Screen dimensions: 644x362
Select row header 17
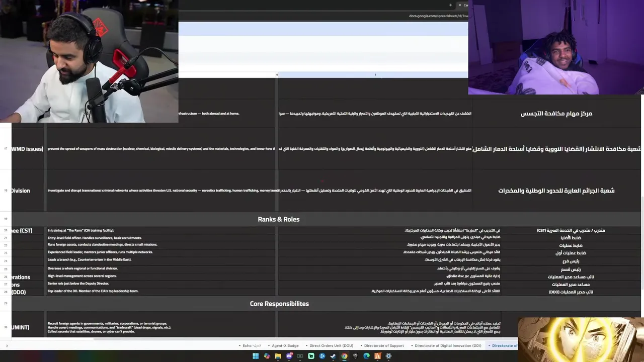click(6, 149)
